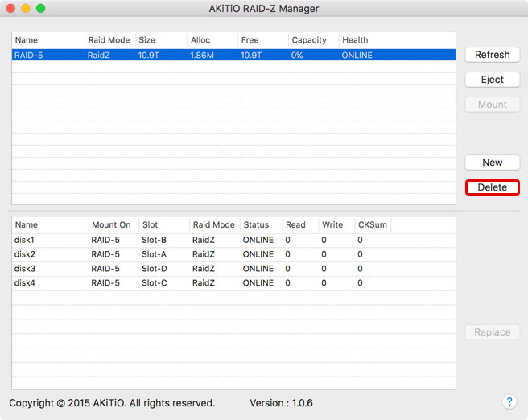Click the New button
The height and width of the screenshot is (420, 528).
492,163
